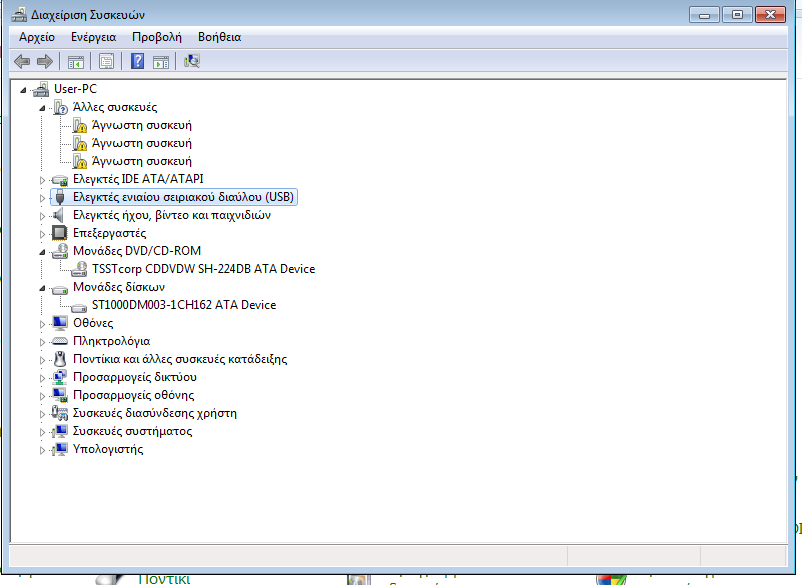The height and width of the screenshot is (585, 802).
Task: Expand Συσκευές διασύνδεσης χρήστη node
Action: point(42,414)
